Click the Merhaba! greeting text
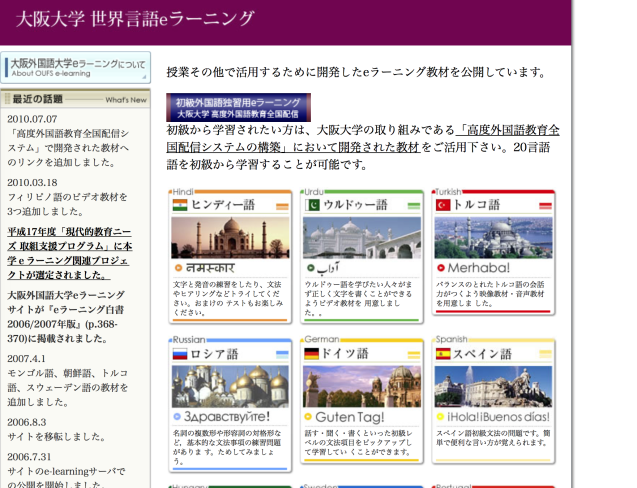This screenshot has width=637, height=488. point(479,268)
